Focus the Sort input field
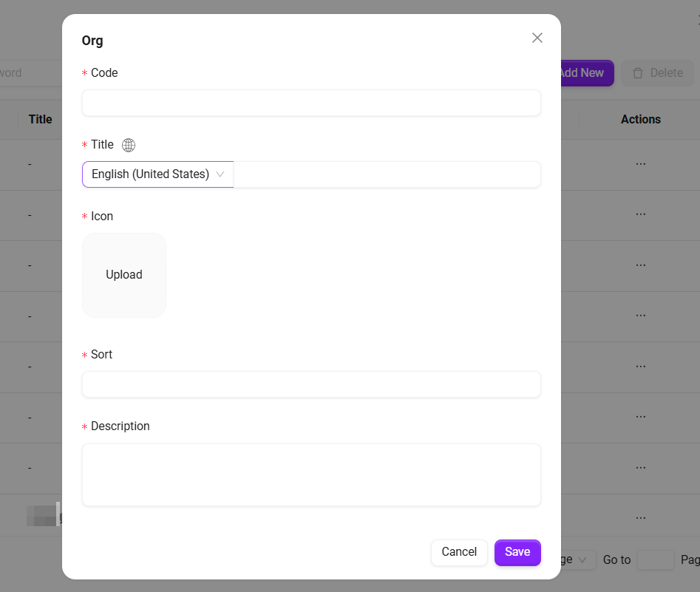 (x=311, y=384)
